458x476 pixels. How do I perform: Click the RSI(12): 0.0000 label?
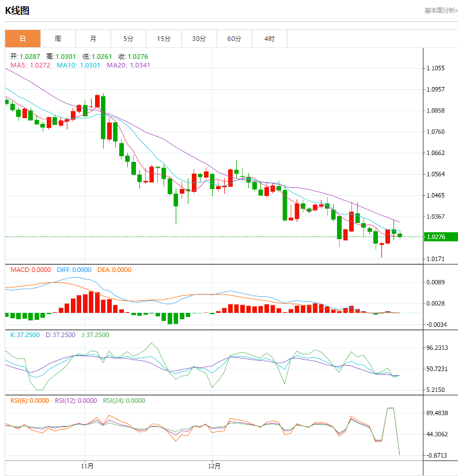coord(76,401)
